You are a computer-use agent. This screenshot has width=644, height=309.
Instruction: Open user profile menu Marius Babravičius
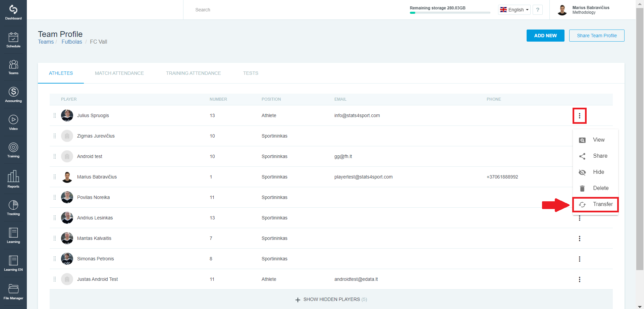click(584, 10)
